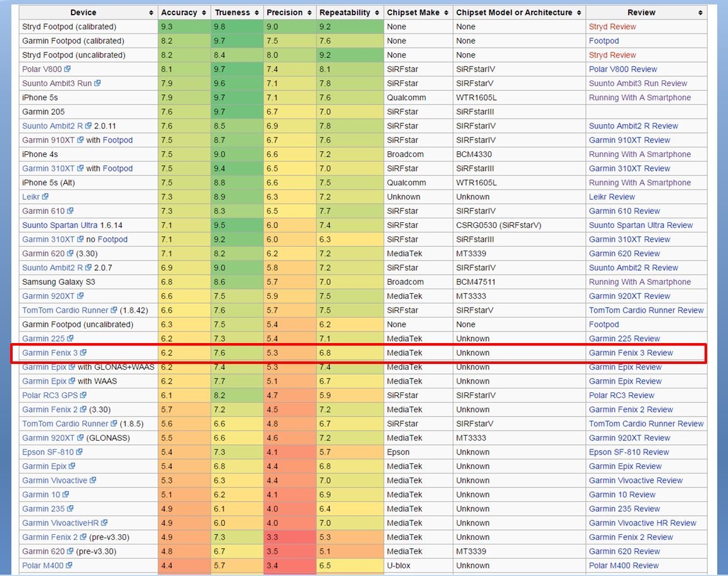Click external link icon beside Garmin 310XT no Footpod
The image size is (728, 576).
[x=80, y=239]
